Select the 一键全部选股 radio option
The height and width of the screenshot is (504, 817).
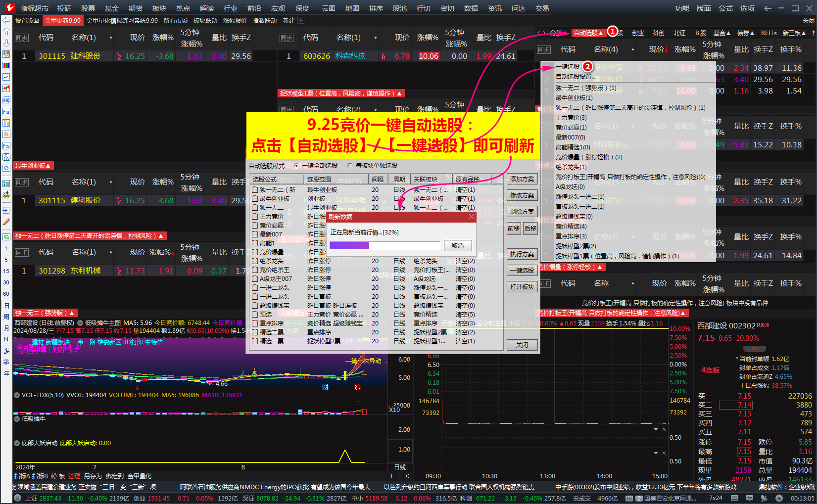tap(295, 166)
